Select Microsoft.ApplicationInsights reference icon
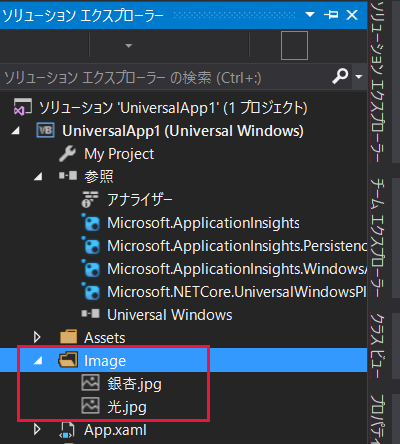 pos(90,223)
